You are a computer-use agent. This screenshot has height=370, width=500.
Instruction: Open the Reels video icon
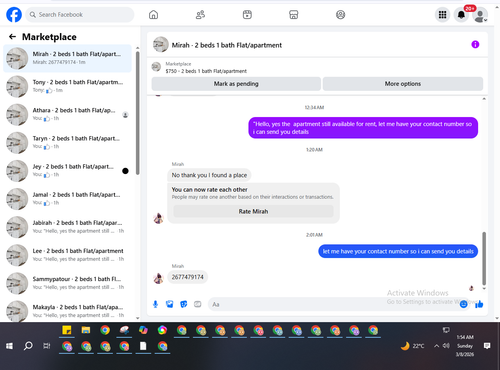pos(247,15)
